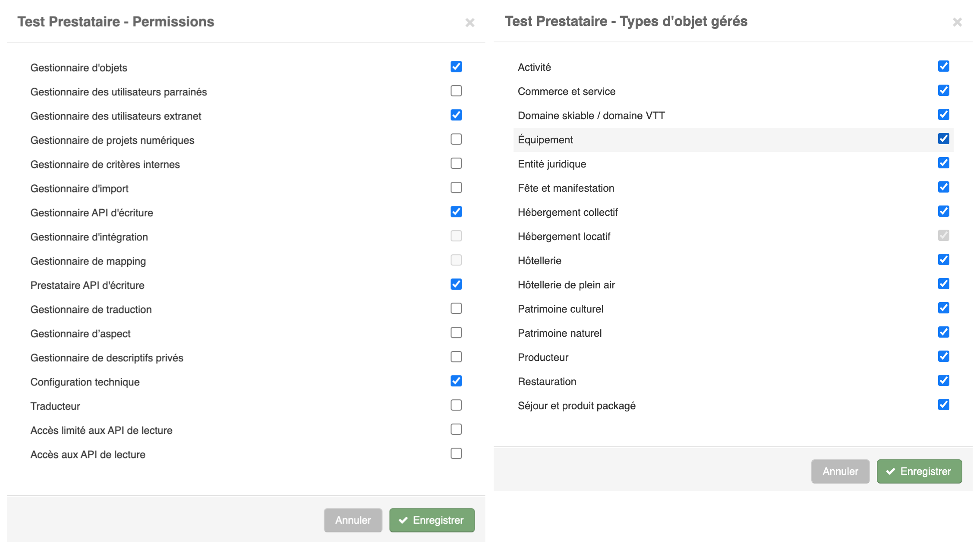Enable Gestionnaire des utilisateurs parrainés
The height and width of the screenshot is (550, 980).
[x=456, y=91]
